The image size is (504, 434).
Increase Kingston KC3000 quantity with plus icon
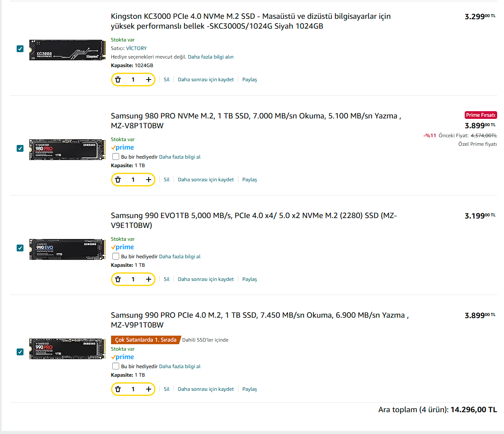(x=148, y=80)
